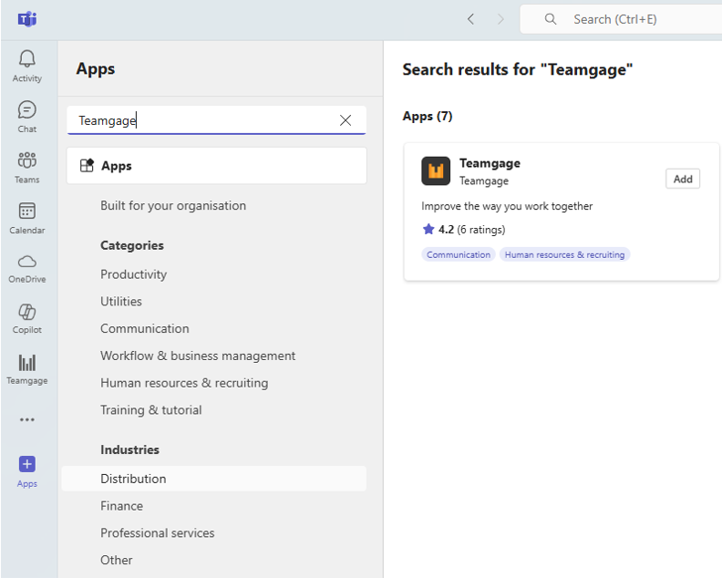Open the pinned Teamgage sidebar app
This screenshot has height=588, width=722.
27,363
